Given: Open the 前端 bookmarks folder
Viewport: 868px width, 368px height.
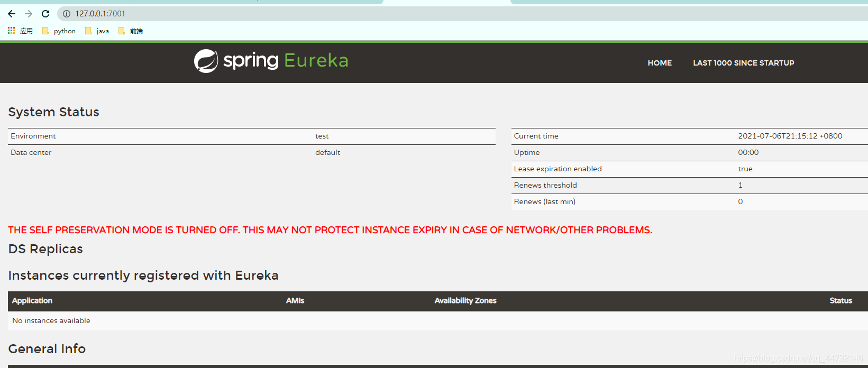Looking at the screenshot, I should [131, 31].
